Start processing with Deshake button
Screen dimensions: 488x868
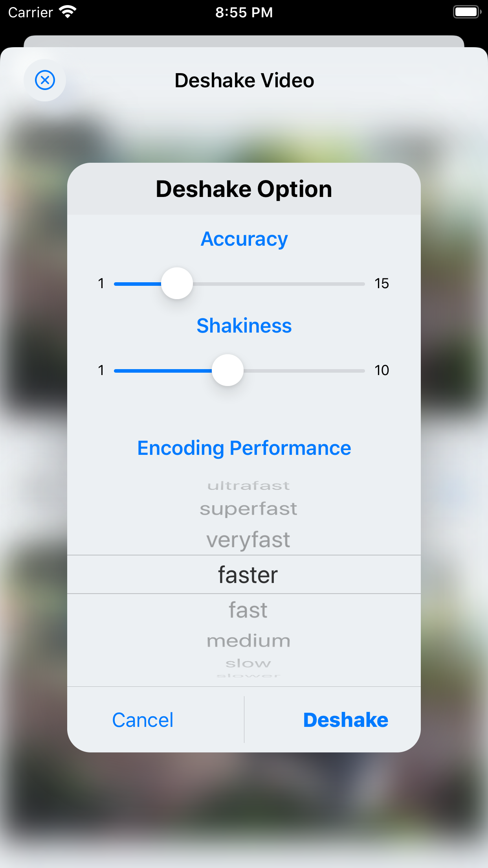[x=345, y=720]
